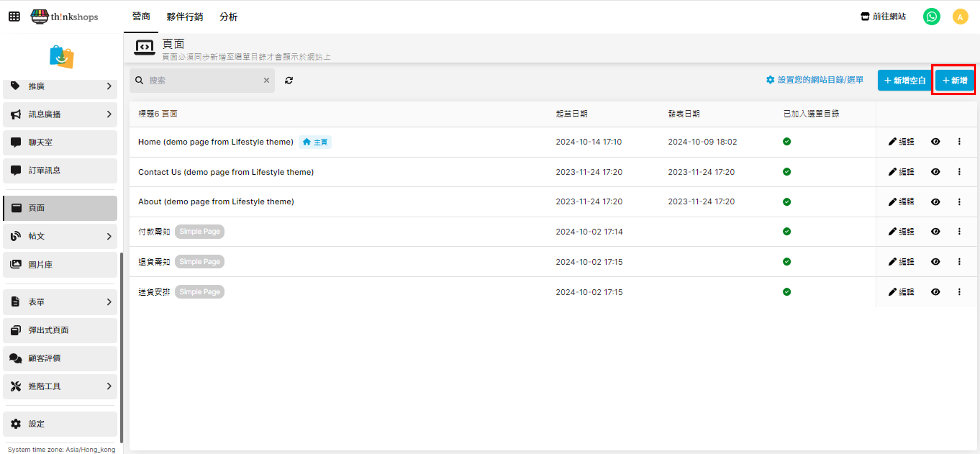Open more options for Contact Us row
980x454 pixels.
coord(959,172)
